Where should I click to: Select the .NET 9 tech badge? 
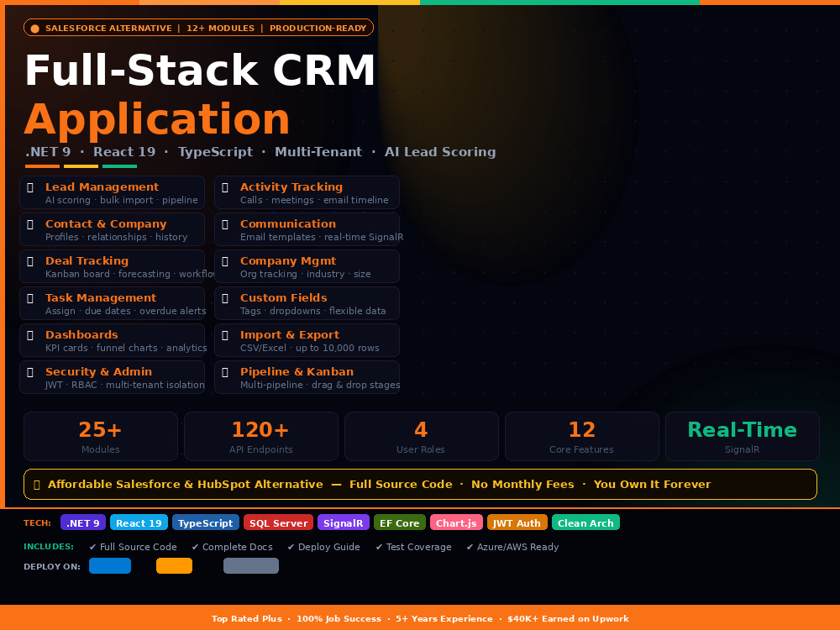click(83, 522)
